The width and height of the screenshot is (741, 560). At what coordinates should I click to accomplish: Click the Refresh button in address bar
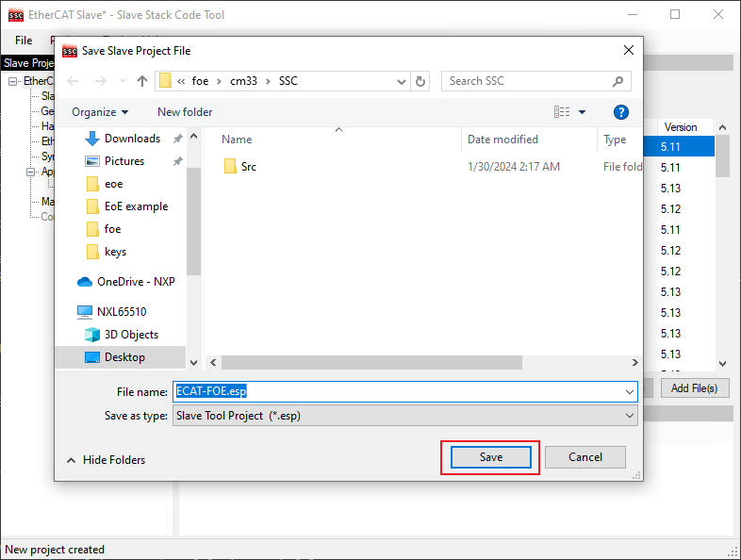pyautogui.click(x=420, y=81)
